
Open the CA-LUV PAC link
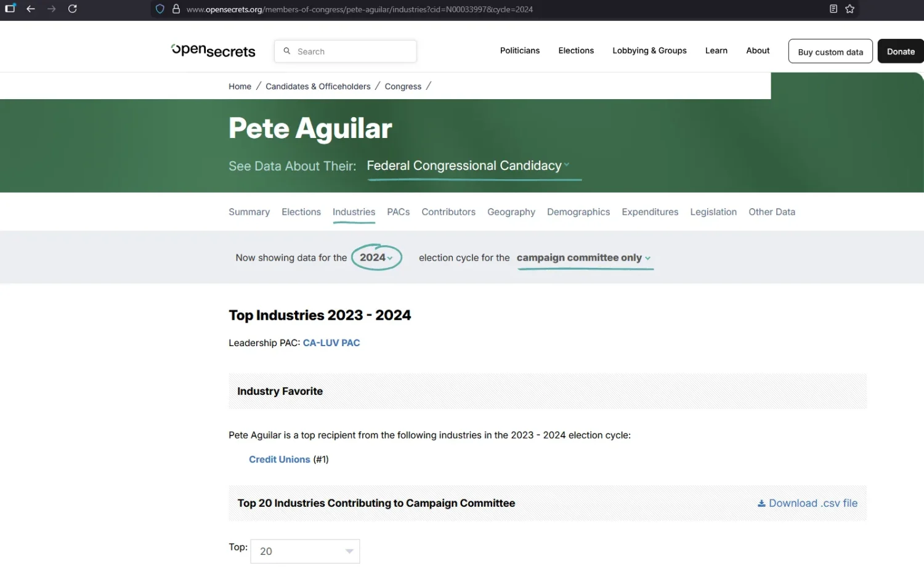pyautogui.click(x=331, y=343)
